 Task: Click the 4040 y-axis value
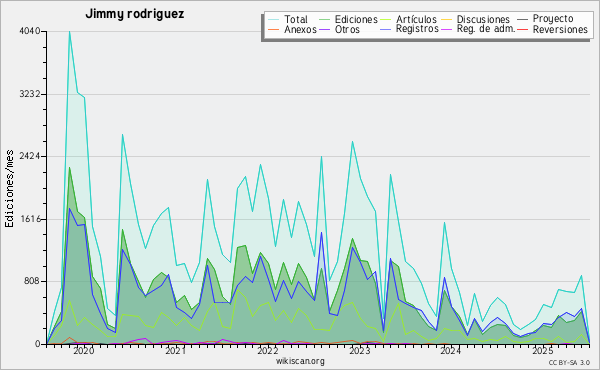tap(30, 31)
